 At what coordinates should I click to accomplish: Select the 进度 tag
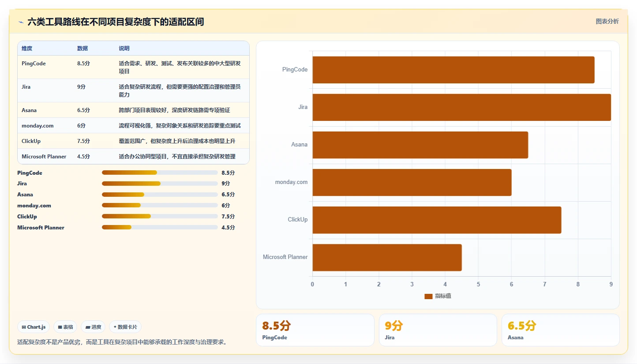point(93,327)
